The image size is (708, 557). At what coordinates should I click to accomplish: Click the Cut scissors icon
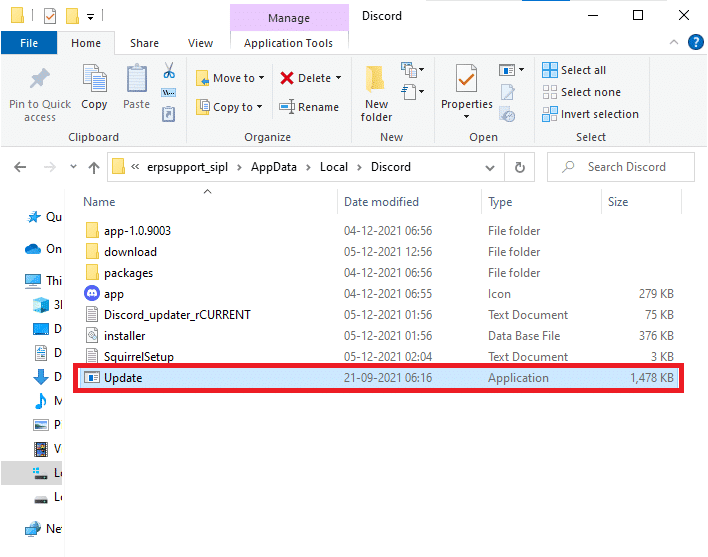coord(169,70)
